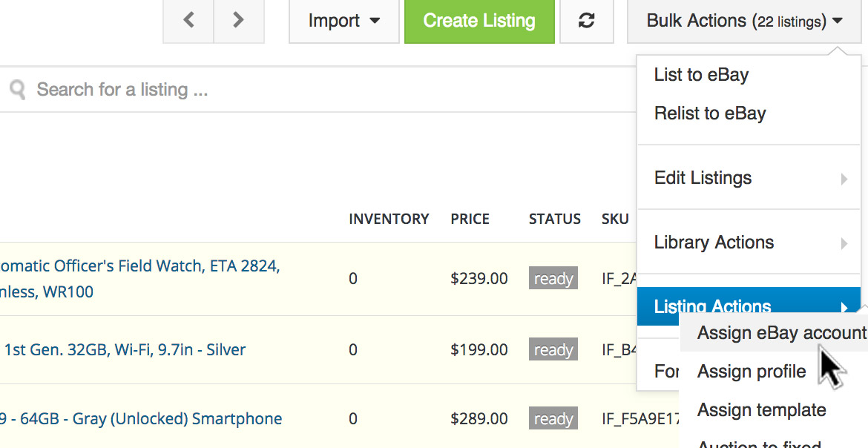Type in the Search for a listing field

click(297, 90)
